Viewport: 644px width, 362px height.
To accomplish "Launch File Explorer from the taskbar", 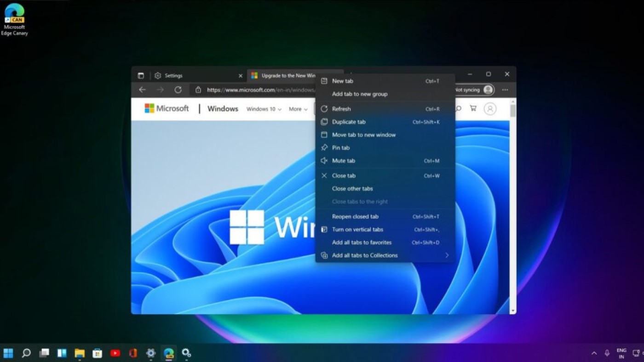I will 80,353.
